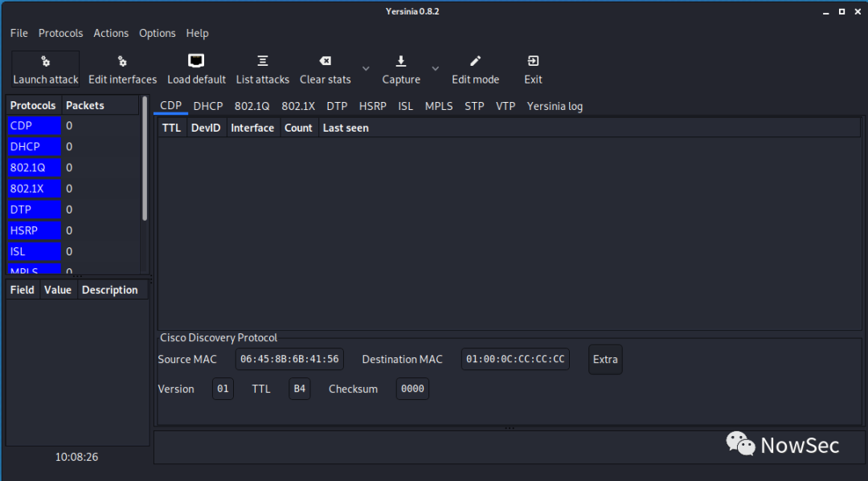Open the Help menu

(197, 33)
